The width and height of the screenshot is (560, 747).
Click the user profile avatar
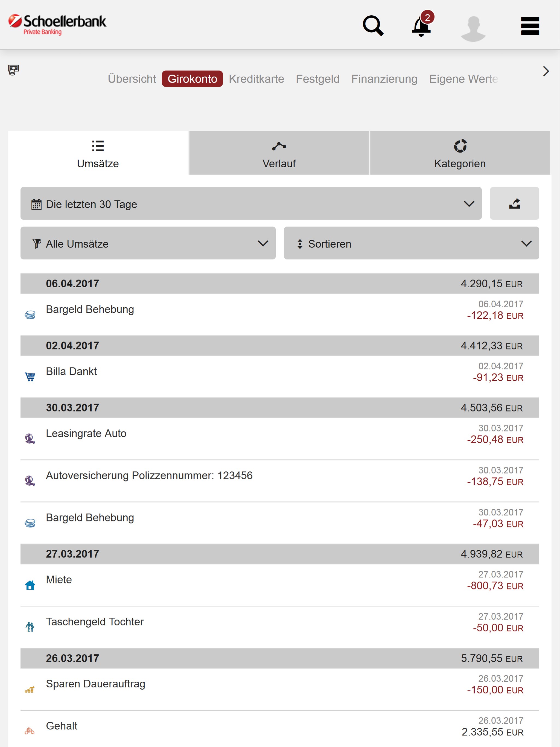click(473, 28)
